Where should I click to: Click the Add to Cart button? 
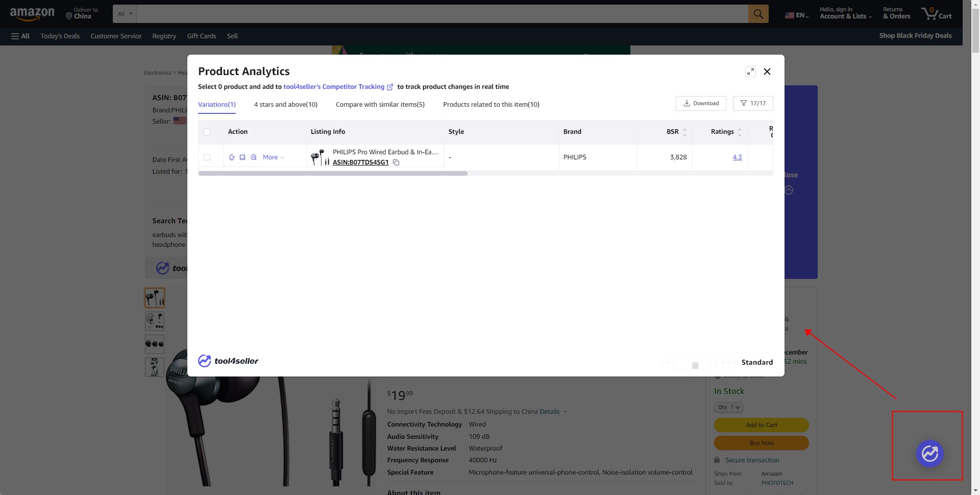762,425
